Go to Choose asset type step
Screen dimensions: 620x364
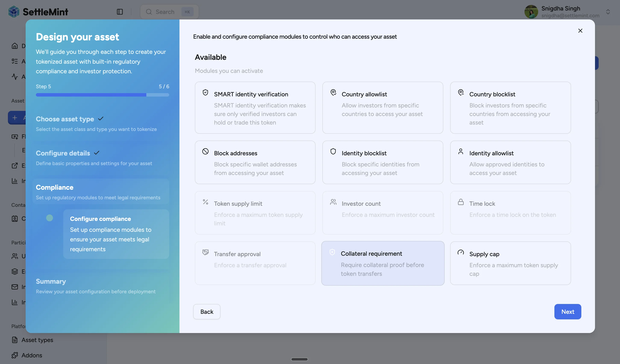[65, 119]
